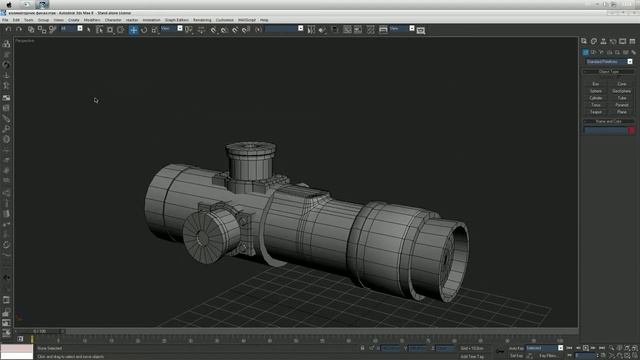Screen dimensions: 640x360
Task: Toggle Angle Snap on toolbar
Action: [224, 30]
